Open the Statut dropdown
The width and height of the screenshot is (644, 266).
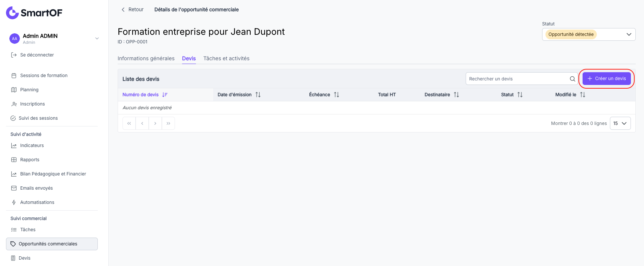(x=589, y=34)
